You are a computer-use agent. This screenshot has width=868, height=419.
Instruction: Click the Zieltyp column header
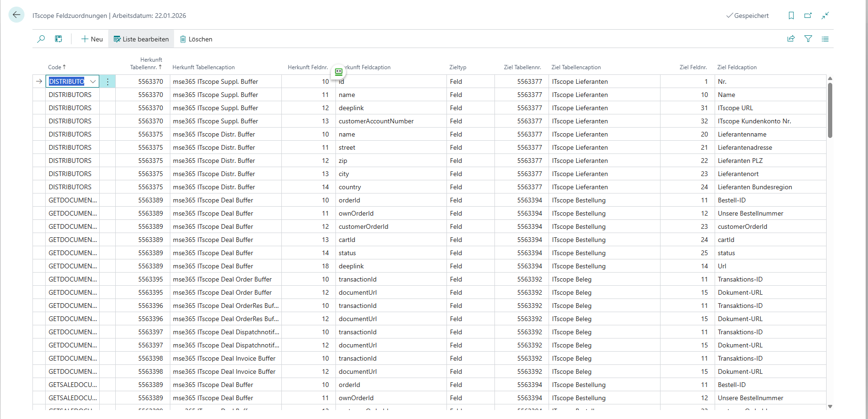click(x=457, y=67)
